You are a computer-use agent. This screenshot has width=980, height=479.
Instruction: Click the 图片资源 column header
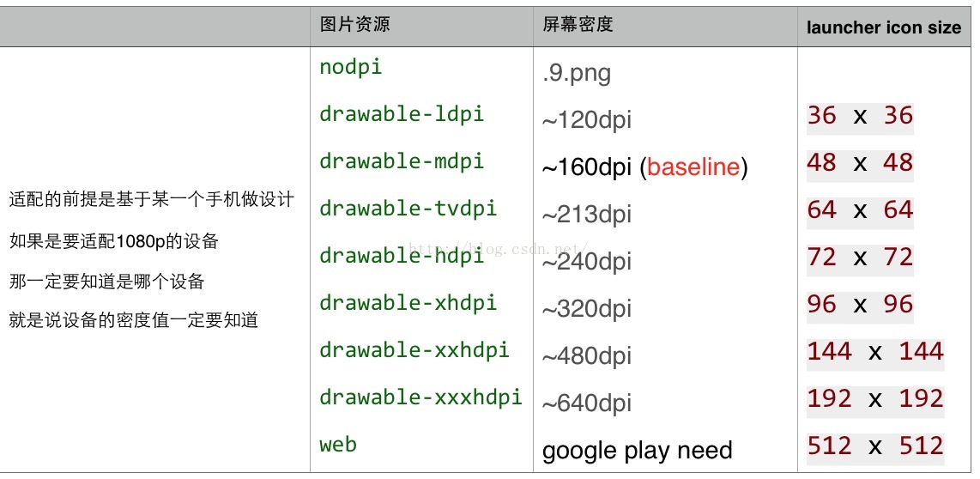click(x=354, y=24)
